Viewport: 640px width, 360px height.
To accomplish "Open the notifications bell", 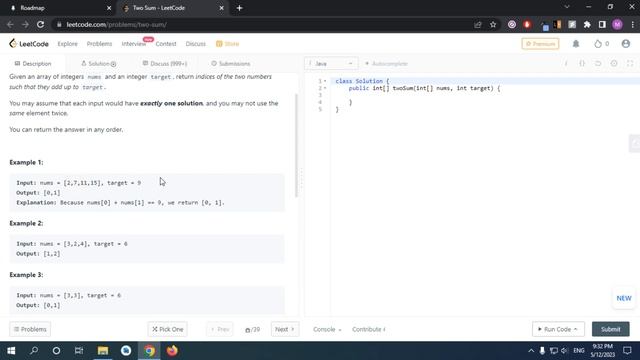I will 576,44.
